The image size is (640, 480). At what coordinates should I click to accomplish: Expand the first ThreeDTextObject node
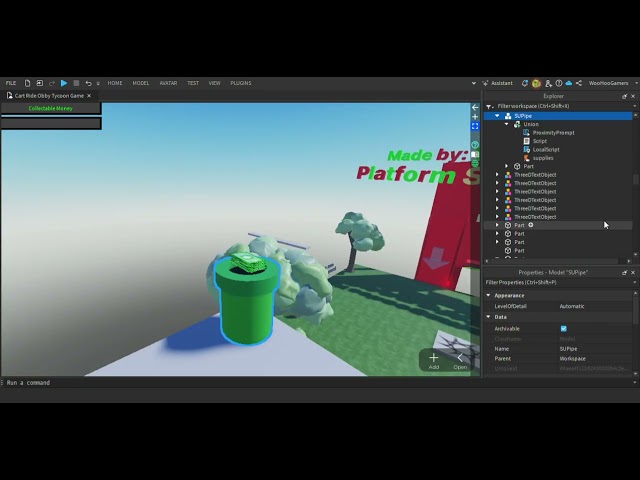[x=497, y=175]
